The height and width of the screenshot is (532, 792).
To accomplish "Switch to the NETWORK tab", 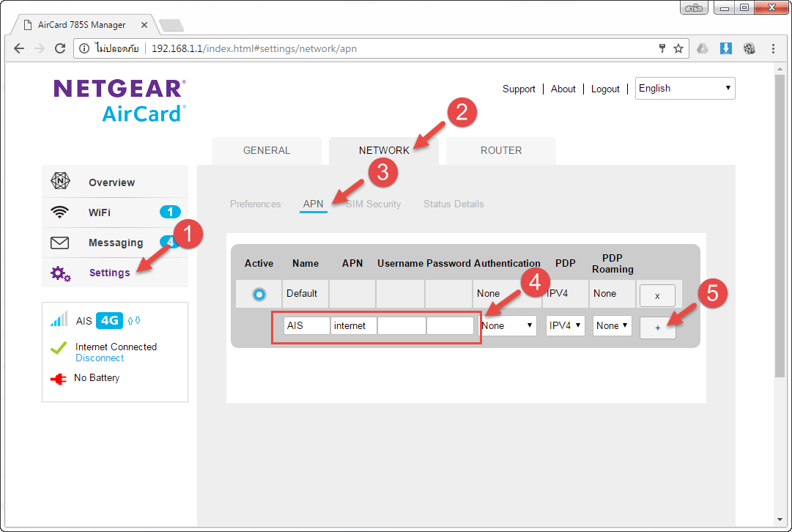I will [384, 150].
